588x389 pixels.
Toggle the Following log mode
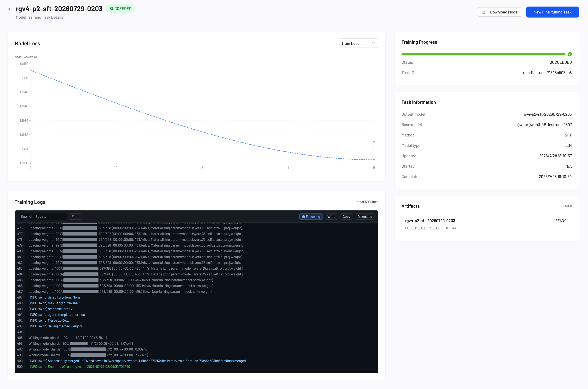[311, 217]
